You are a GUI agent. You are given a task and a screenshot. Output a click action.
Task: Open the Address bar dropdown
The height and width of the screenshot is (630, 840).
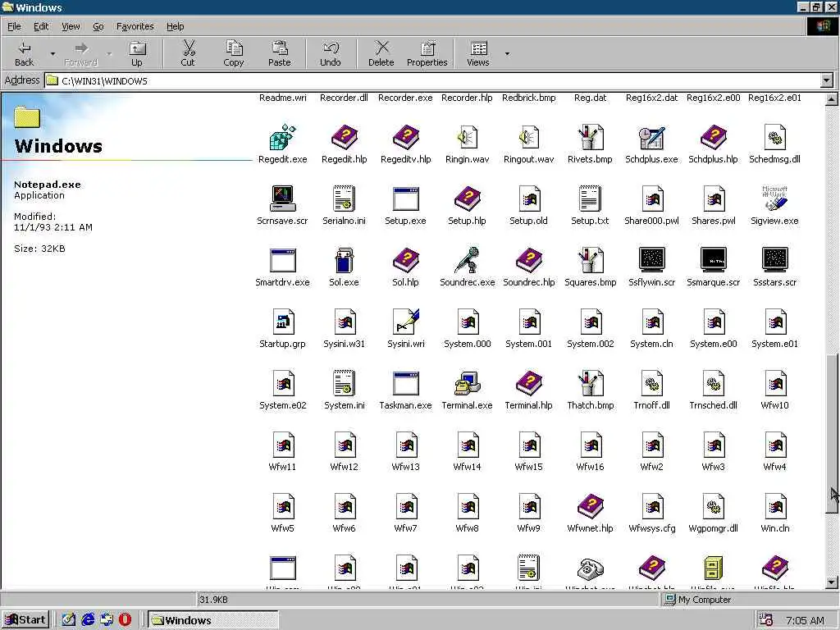point(827,81)
